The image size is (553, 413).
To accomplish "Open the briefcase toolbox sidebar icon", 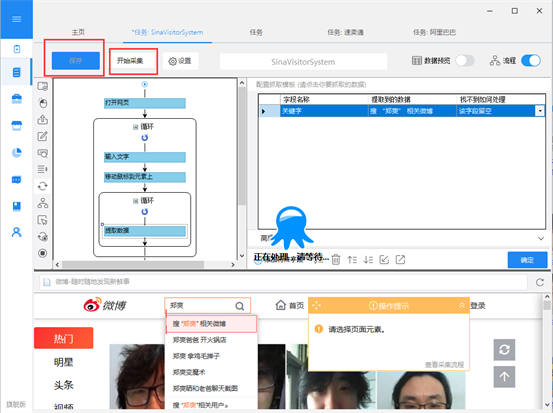I will click(x=17, y=99).
